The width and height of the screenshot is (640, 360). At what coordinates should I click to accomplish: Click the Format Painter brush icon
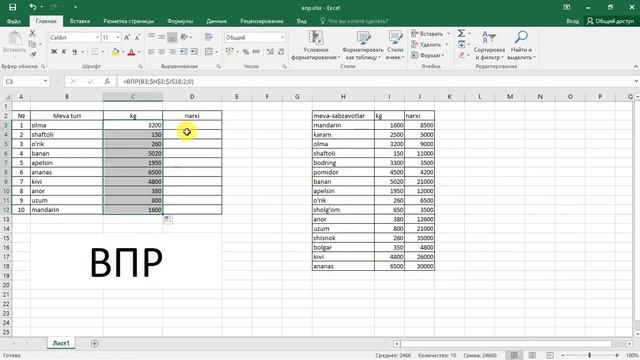coord(33,54)
